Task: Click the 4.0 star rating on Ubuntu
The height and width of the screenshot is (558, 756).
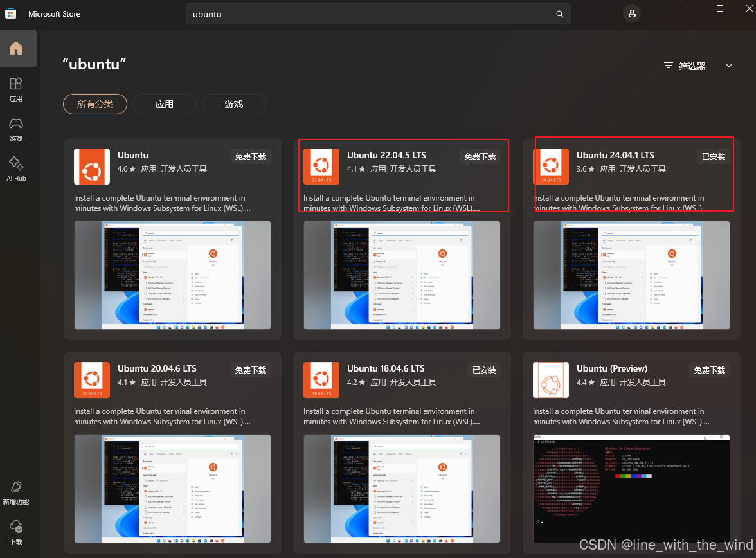Action: point(126,169)
